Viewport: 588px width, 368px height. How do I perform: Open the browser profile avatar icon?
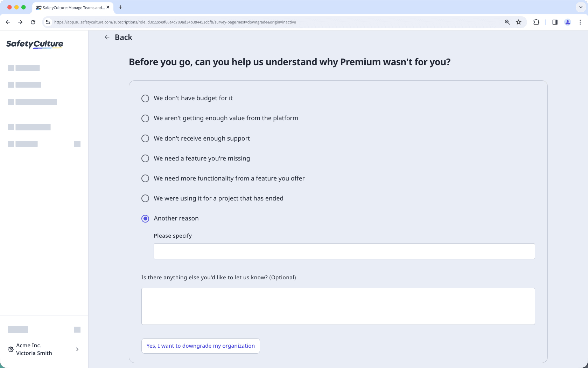(568, 22)
